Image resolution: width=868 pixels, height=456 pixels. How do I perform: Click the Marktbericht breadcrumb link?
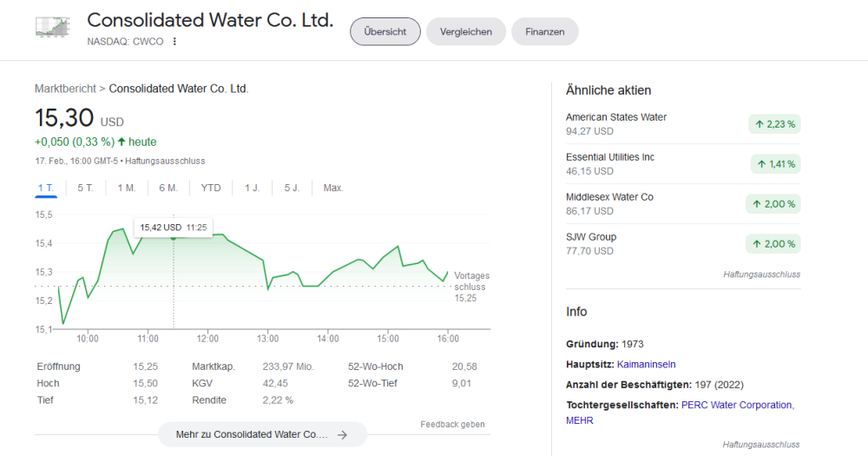click(65, 89)
